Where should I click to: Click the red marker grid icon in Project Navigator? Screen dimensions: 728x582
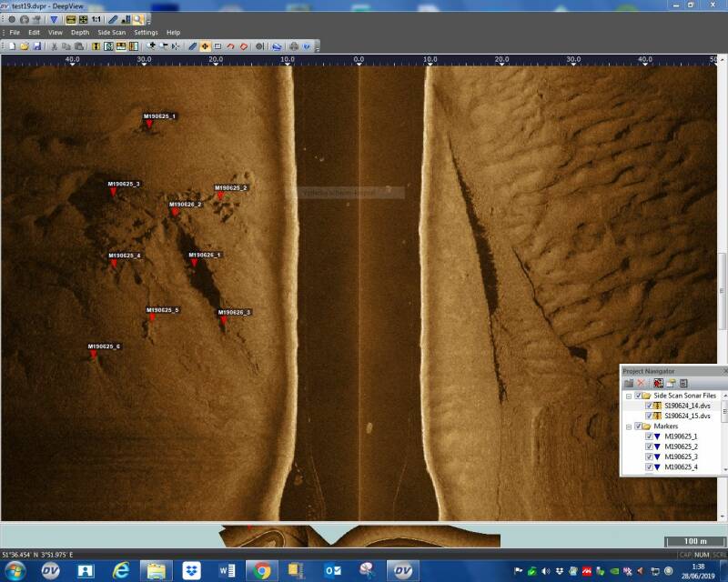click(x=658, y=383)
